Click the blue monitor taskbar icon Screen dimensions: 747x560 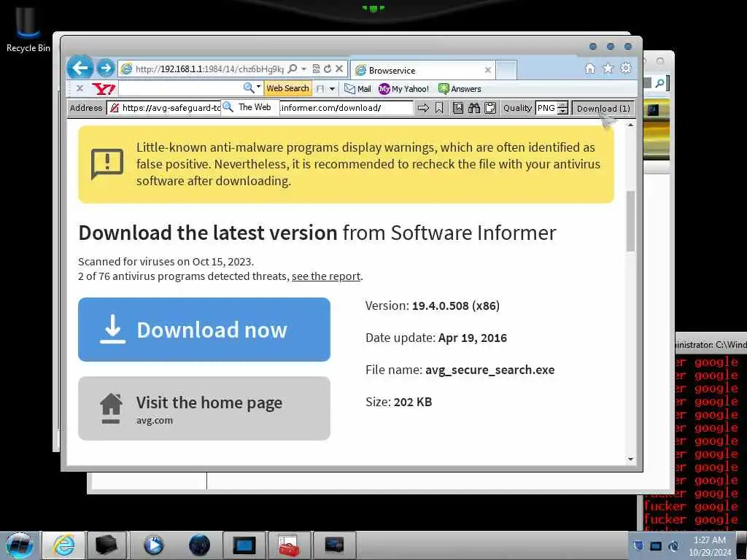click(244, 545)
